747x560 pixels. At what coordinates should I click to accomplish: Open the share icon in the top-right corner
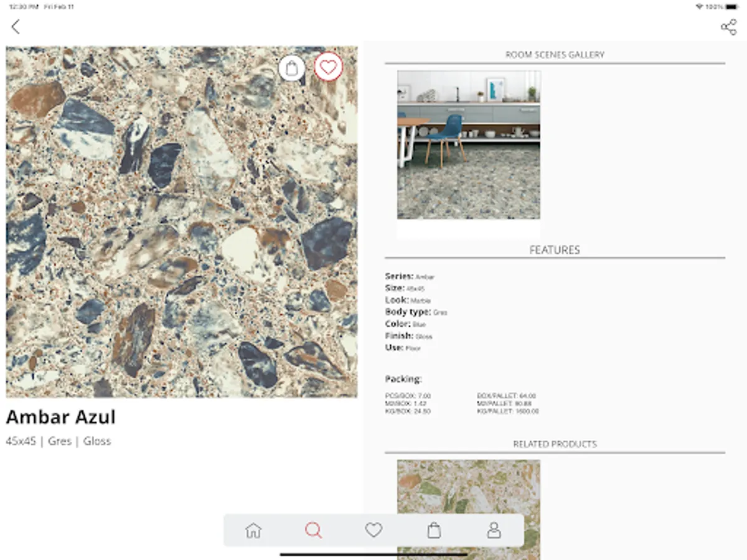click(x=728, y=27)
